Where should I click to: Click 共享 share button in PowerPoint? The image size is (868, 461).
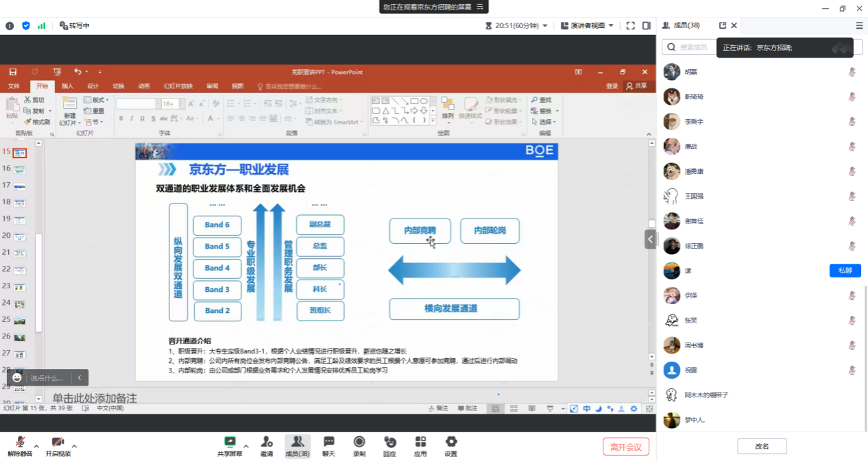coord(636,86)
